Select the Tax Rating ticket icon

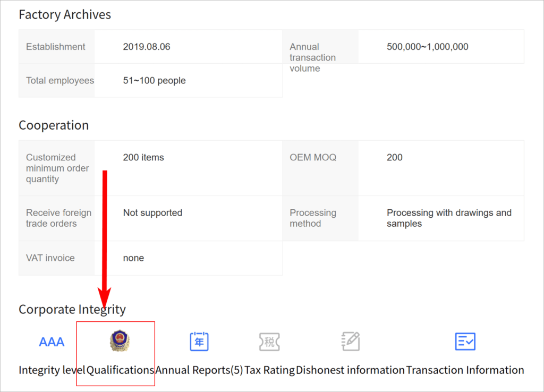click(269, 341)
